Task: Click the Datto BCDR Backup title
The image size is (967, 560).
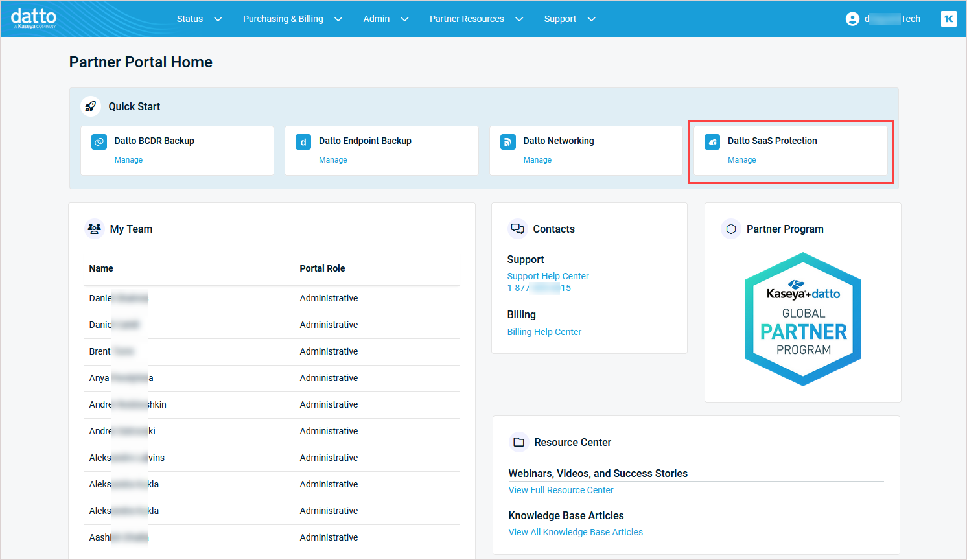Action: click(x=154, y=141)
